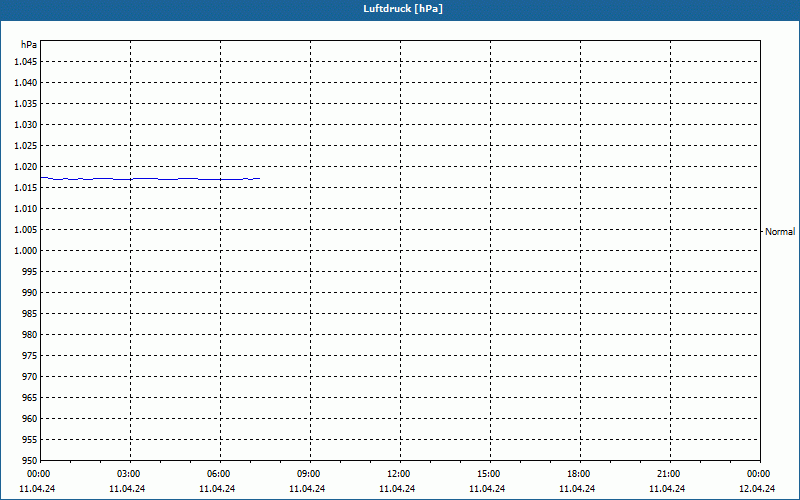This screenshot has width=800, height=500.
Task: Select the 965 y-axis label
Action: (30, 397)
